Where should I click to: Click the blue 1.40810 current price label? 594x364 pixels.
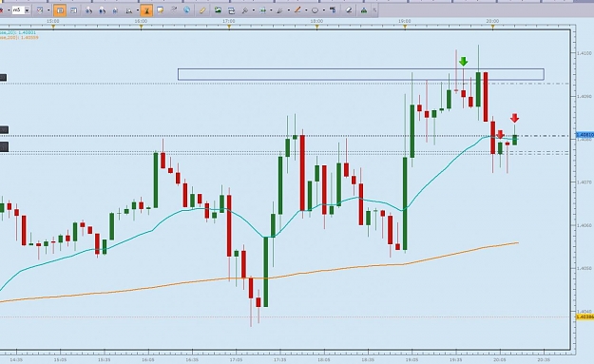click(x=584, y=135)
